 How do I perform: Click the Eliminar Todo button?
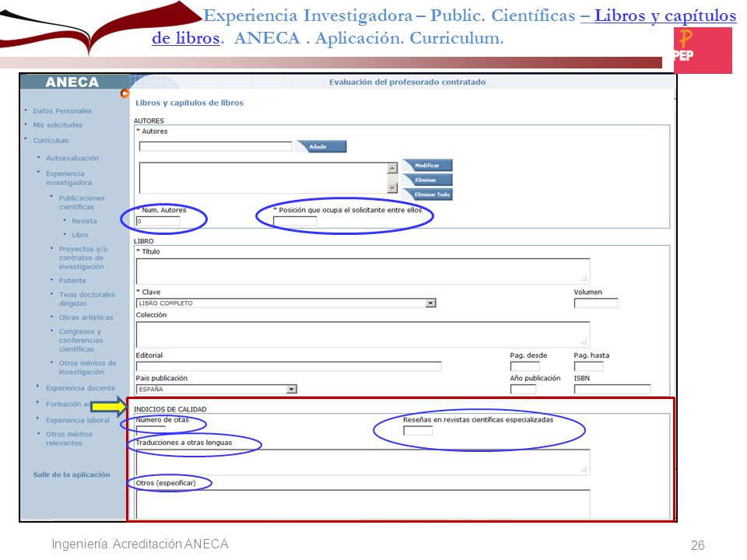pos(427,194)
